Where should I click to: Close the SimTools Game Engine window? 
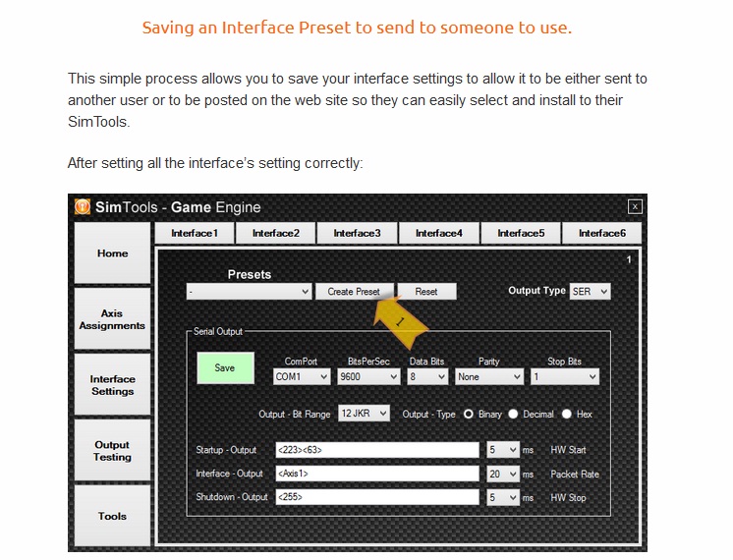[x=635, y=206]
